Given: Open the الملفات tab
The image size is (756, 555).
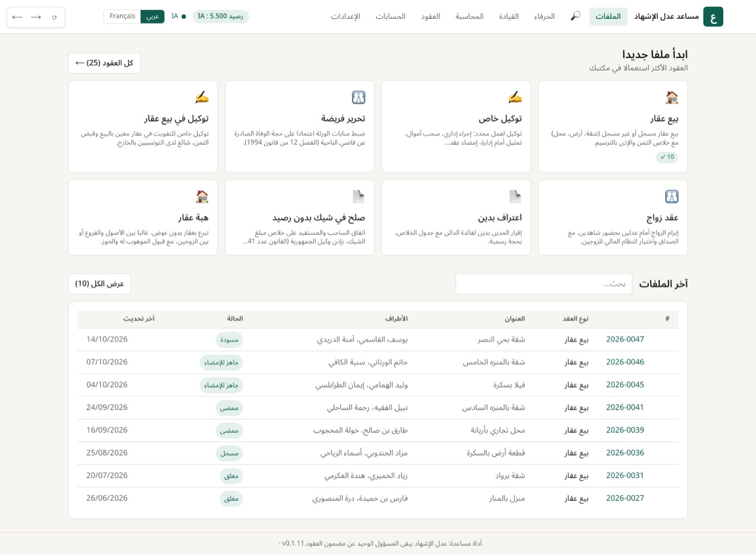Looking at the screenshot, I should [608, 16].
